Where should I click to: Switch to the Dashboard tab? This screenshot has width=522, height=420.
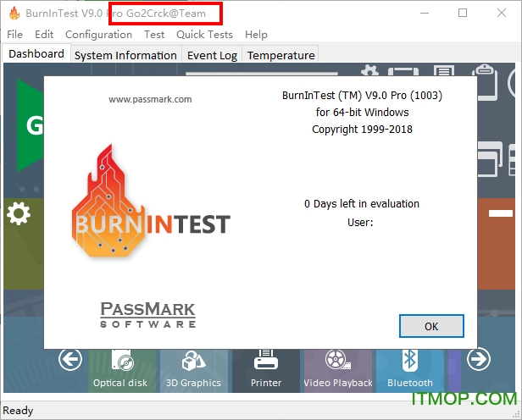(36, 54)
